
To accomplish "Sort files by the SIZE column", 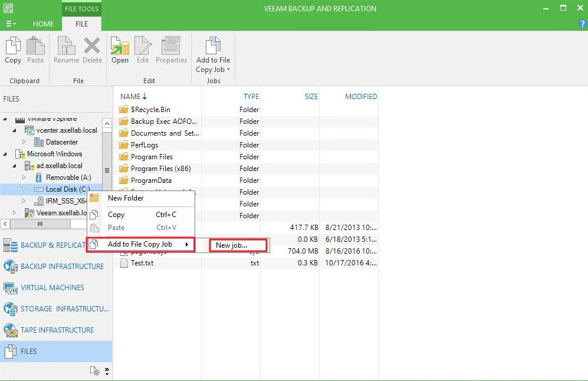I will pyautogui.click(x=311, y=97).
